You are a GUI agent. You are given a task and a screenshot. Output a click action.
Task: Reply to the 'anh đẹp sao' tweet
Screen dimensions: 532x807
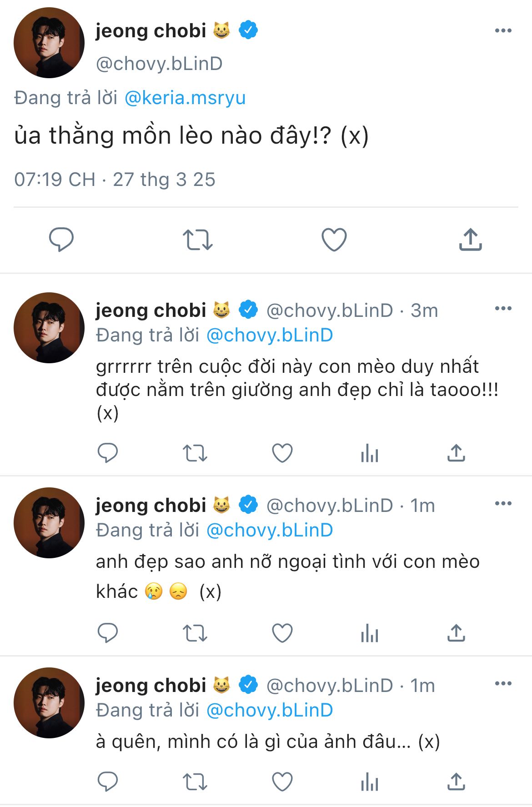point(108,632)
